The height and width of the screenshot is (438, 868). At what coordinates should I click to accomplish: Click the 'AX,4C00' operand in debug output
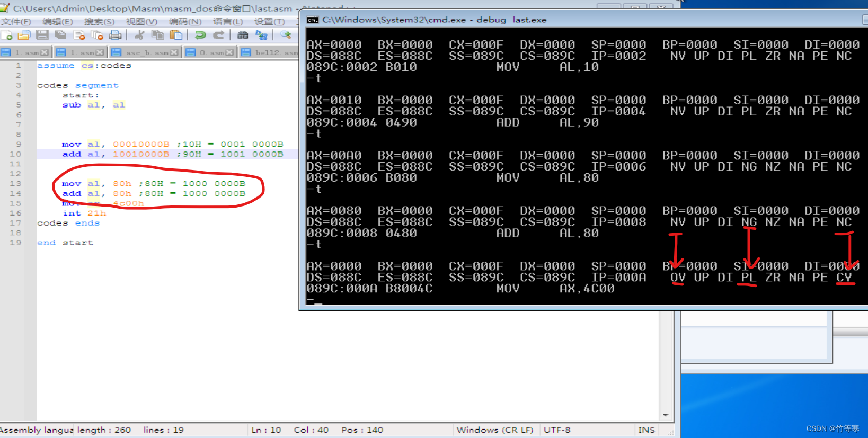[x=587, y=289]
